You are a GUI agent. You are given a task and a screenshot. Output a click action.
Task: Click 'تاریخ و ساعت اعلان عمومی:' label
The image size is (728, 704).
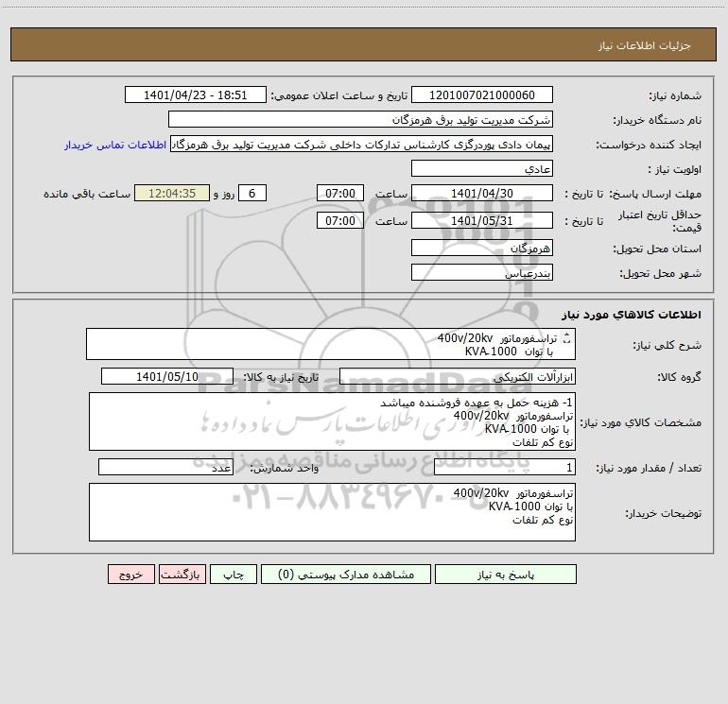[338, 96]
